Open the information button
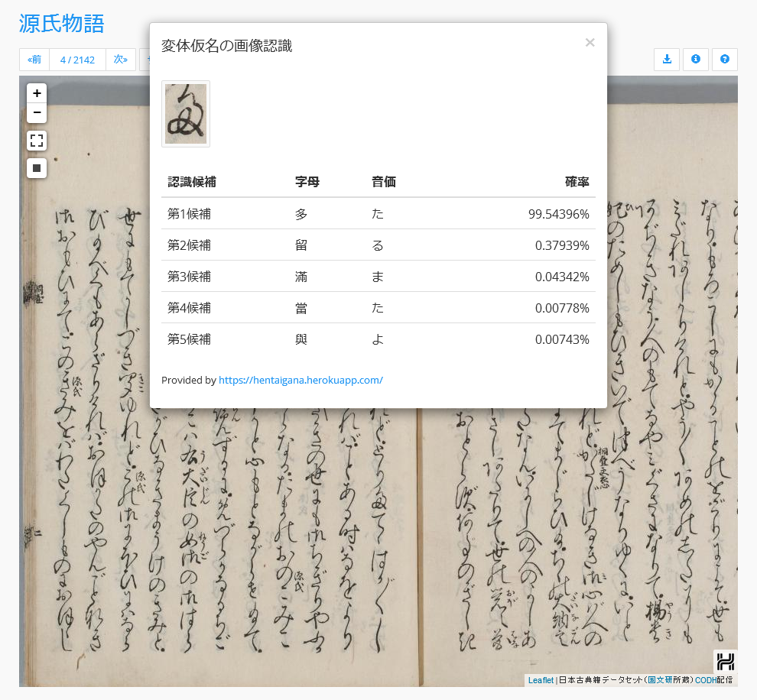 [696, 60]
